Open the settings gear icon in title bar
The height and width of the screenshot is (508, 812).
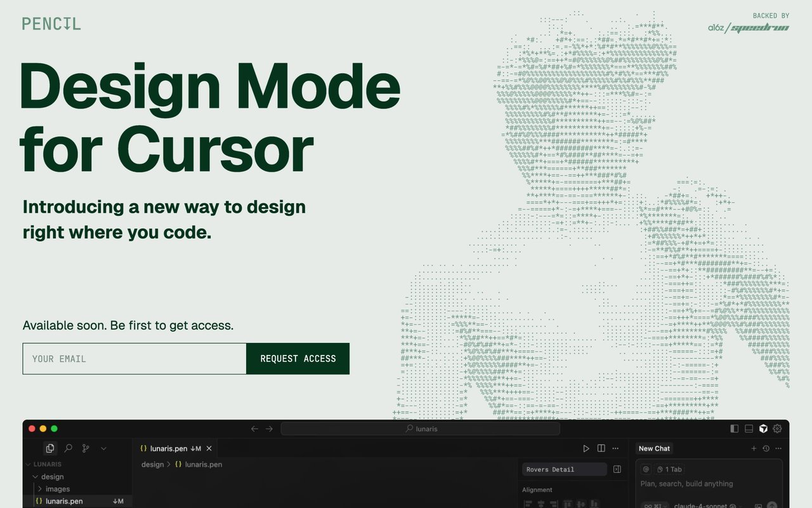coord(778,429)
